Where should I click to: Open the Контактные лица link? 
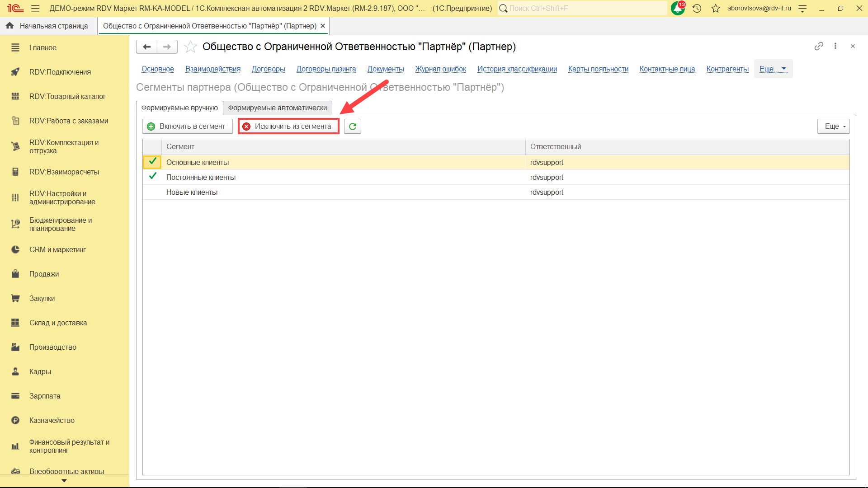coord(667,69)
